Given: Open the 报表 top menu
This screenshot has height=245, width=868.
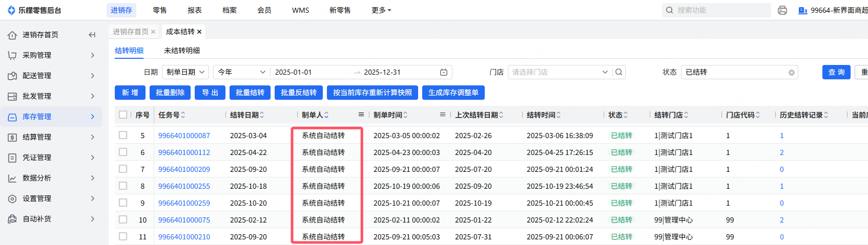Looking at the screenshot, I should tap(195, 10).
